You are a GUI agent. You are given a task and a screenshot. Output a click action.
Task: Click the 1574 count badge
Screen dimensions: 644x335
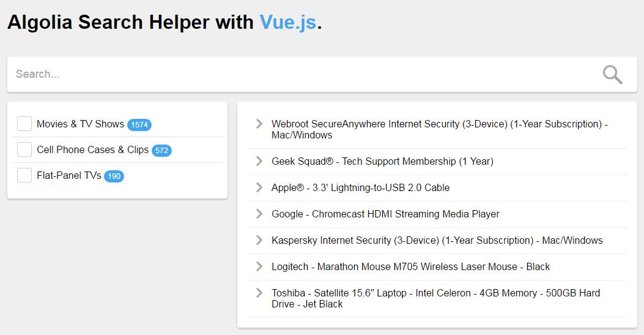click(139, 125)
